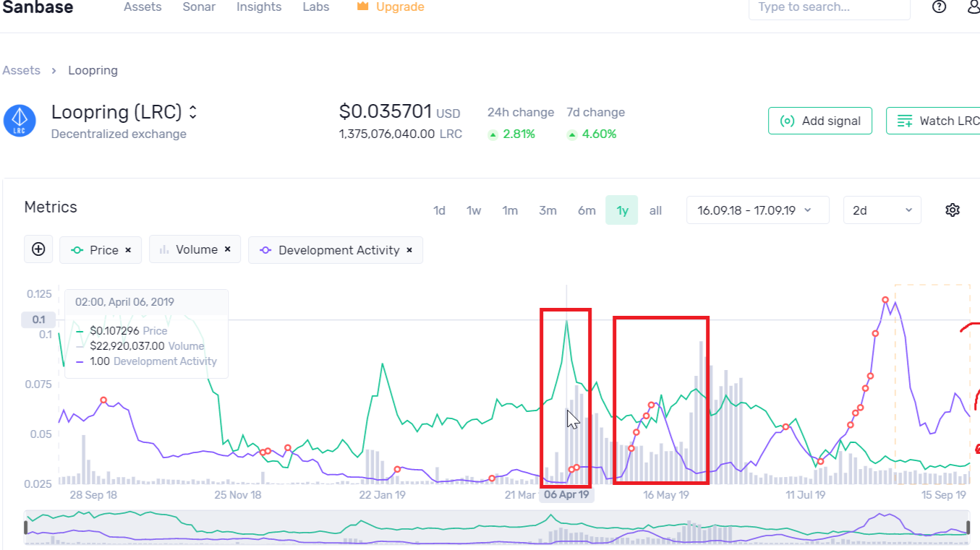Open the Assets menu in the top navigation
The width and height of the screenshot is (980, 550).
tap(142, 7)
